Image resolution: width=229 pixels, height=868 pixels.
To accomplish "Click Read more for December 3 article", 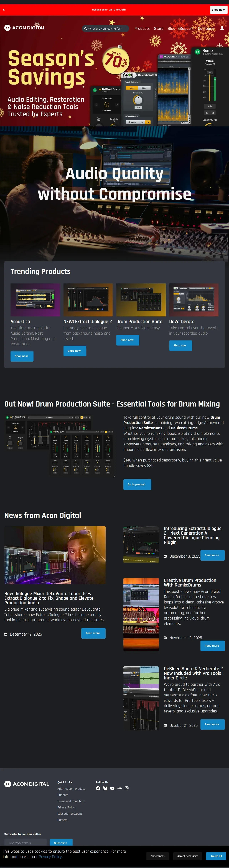I will [212, 555].
